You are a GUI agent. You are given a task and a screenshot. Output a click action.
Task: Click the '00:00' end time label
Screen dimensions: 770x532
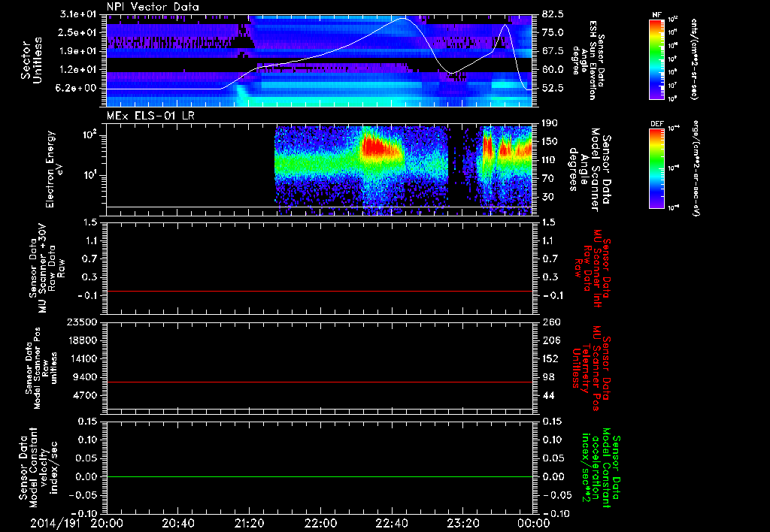[x=534, y=523]
